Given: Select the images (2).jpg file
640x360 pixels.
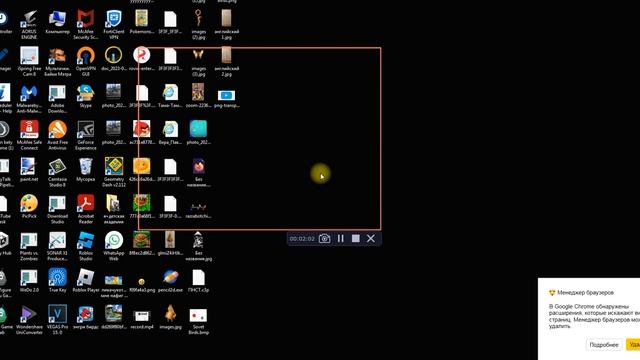Looking at the screenshot, I should pyautogui.click(x=198, y=24).
